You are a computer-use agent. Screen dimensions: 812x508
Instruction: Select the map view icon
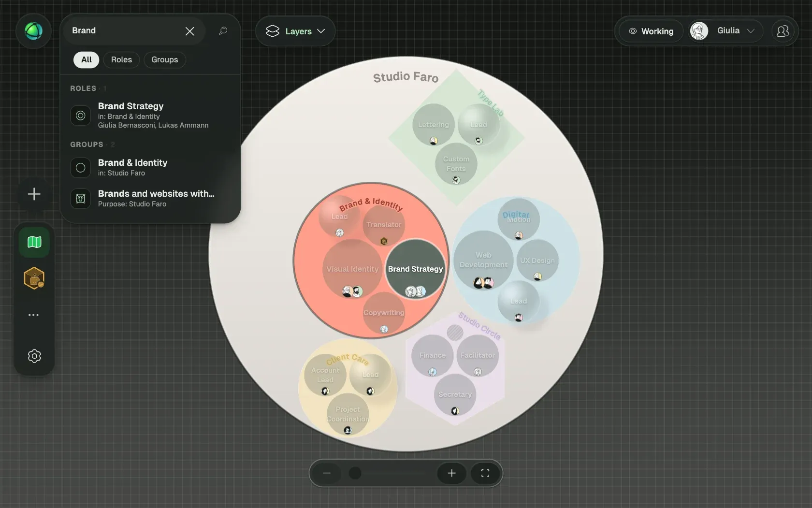tap(34, 242)
